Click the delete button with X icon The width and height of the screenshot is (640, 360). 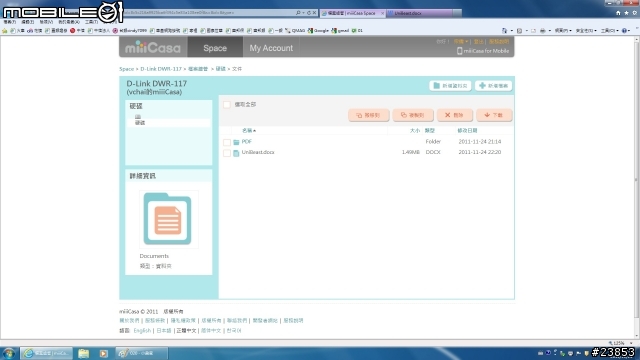pyautogui.click(x=454, y=115)
